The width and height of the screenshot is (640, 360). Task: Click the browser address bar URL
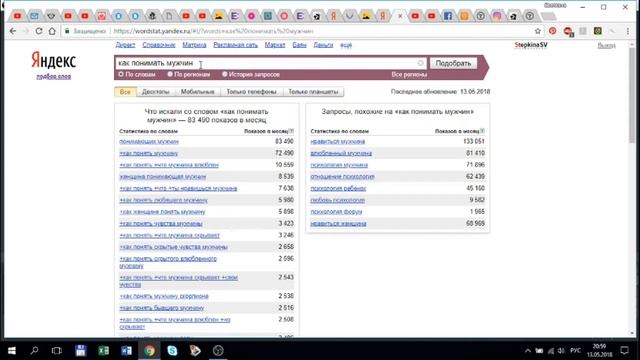[213, 31]
